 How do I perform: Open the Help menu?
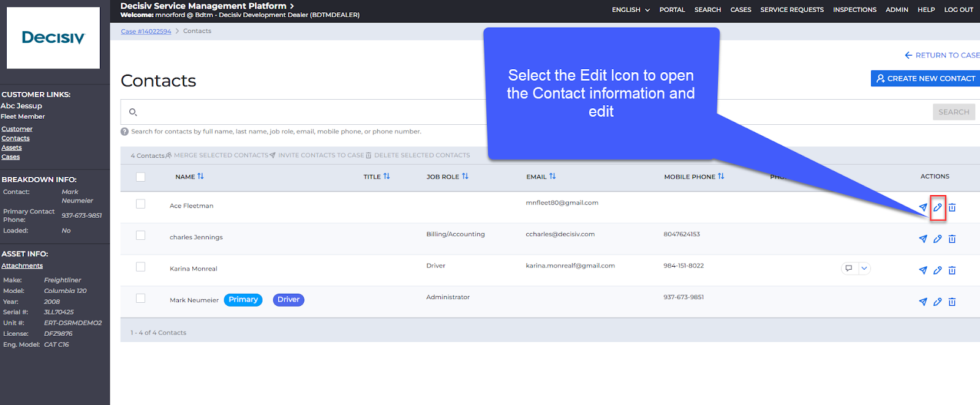[926, 10]
